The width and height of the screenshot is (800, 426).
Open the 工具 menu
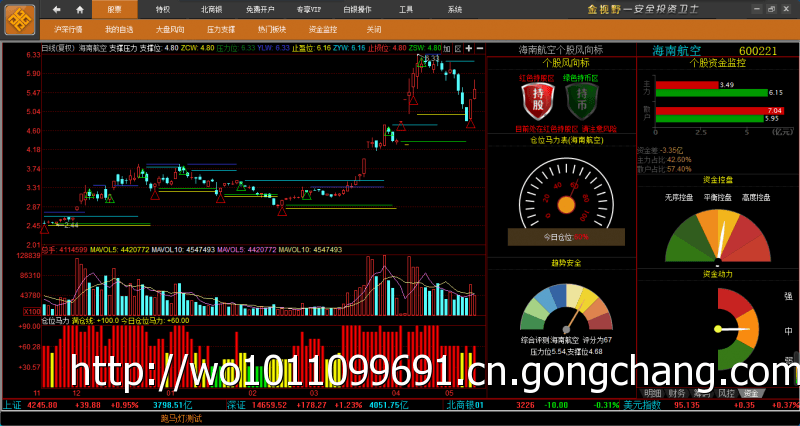pos(406,9)
